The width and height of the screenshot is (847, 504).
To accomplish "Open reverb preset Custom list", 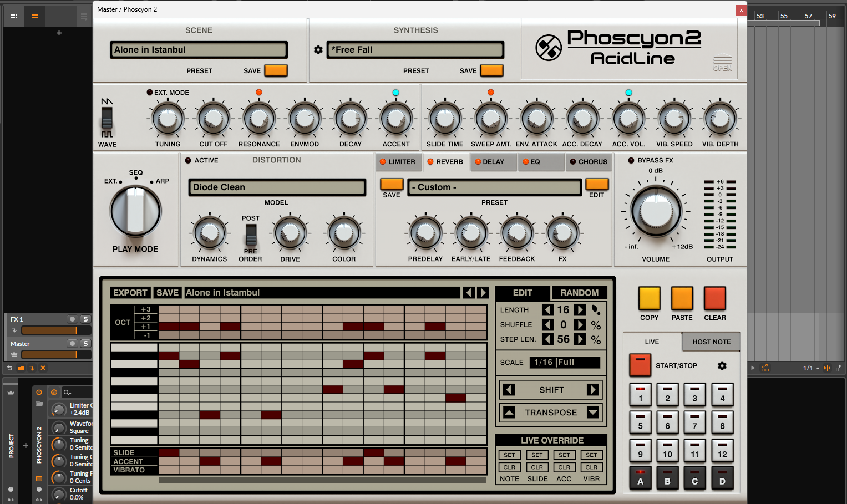I will [495, 187].
